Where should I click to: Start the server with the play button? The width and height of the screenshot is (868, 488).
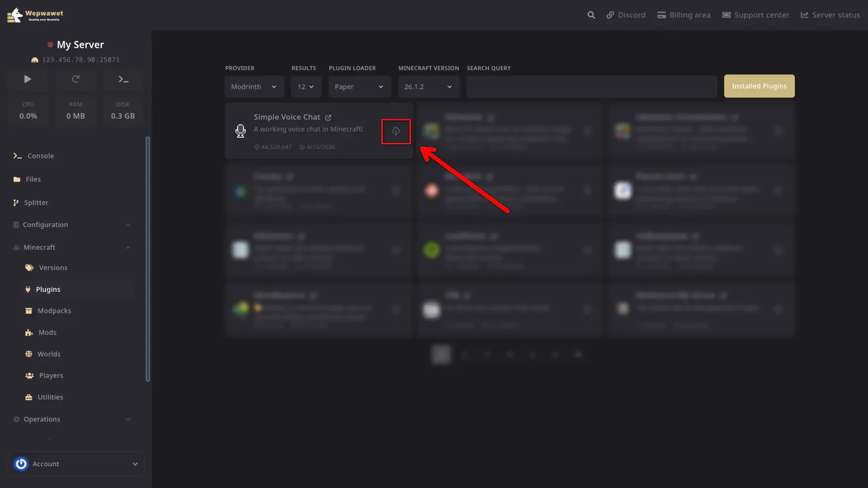[x=28, y=79]
